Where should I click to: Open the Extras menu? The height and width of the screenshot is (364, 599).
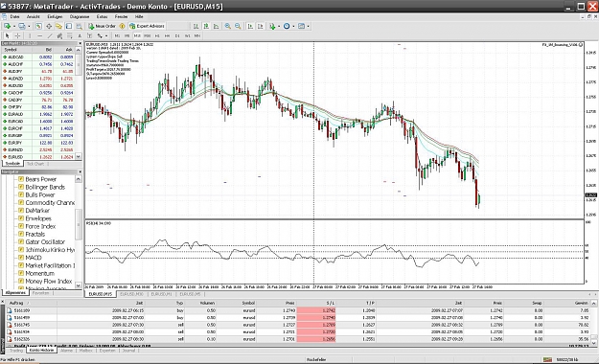tap(102, 17)
